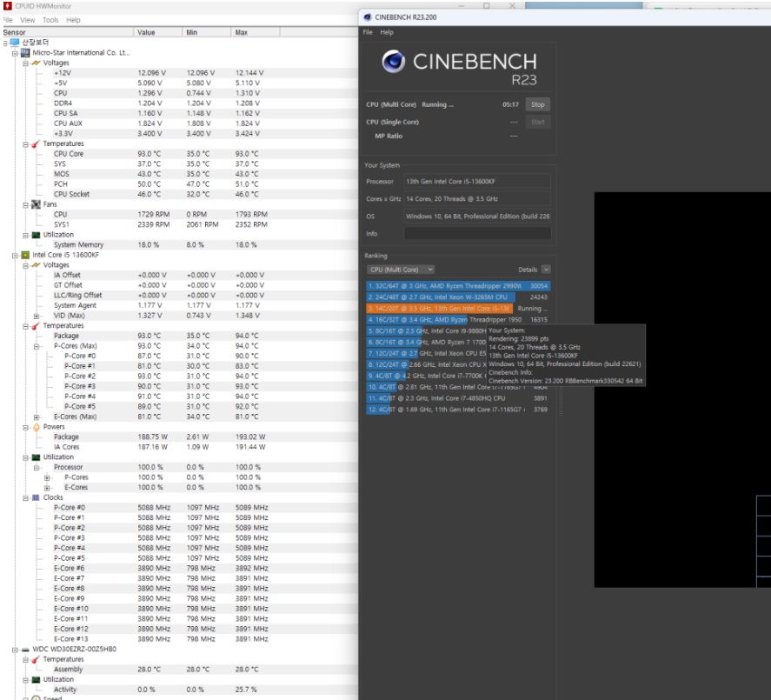This screenshot has width=771, height=700.
Task: Collapse the Fans section
Action: pos(25,204)
